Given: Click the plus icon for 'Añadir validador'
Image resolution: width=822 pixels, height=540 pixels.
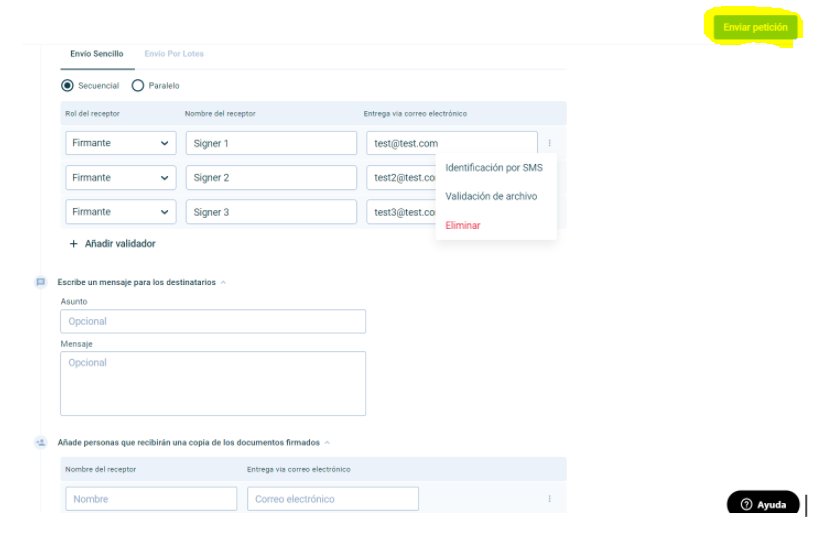Looking at the screenshot, I should pyautogui.click(x=74, y=243).
